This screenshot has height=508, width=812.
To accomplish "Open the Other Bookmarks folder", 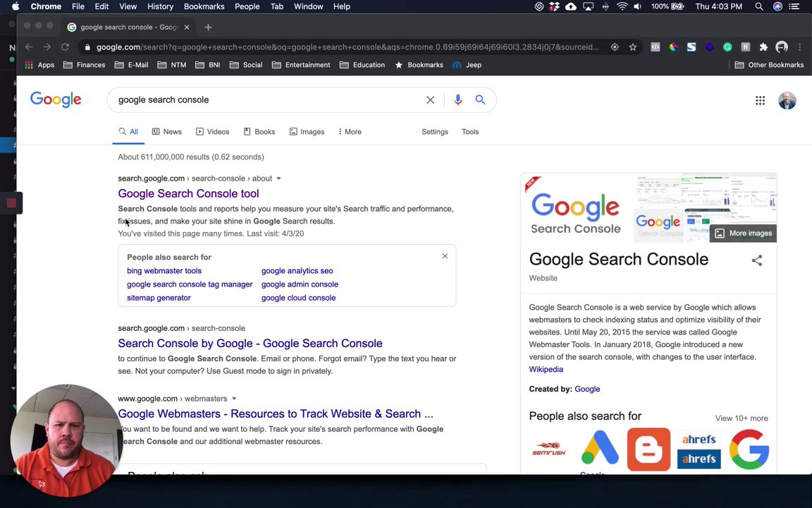I will pyautogui.click(x=769, y=65).
